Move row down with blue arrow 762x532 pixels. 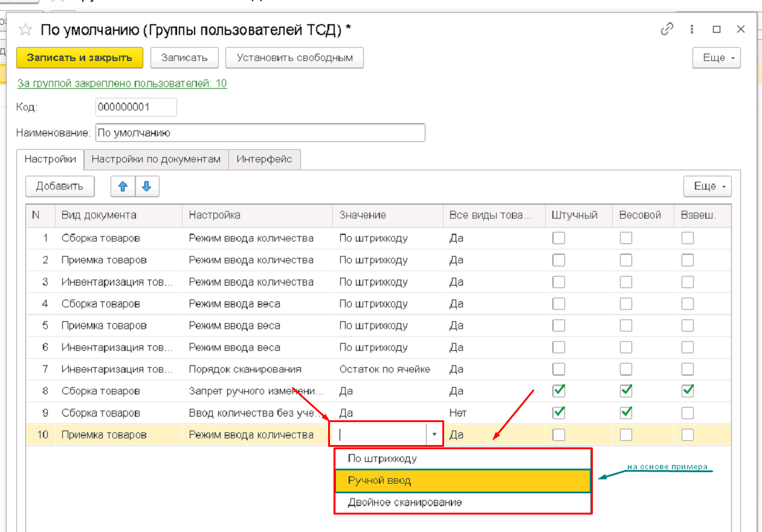tap(147, 187)
